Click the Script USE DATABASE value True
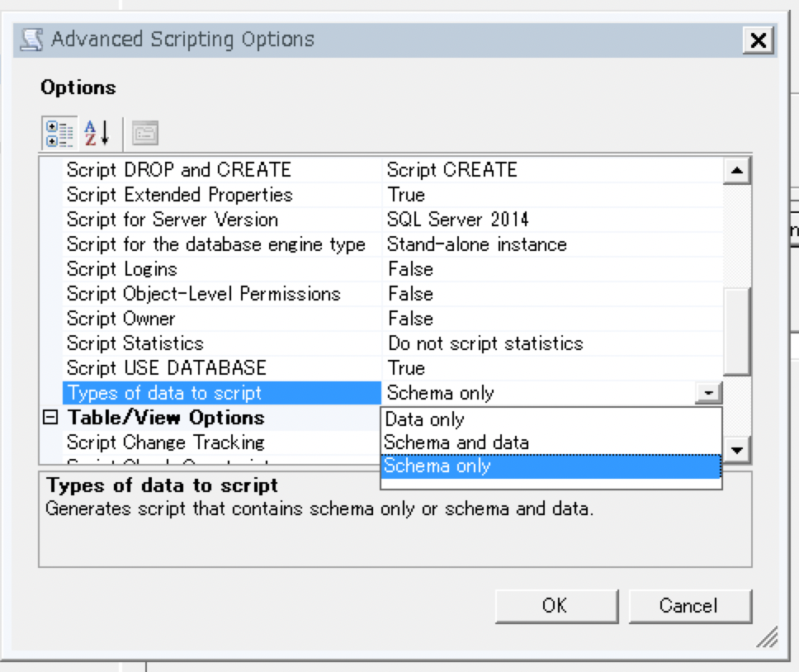The image size is (799, 672). click(406, 368)
